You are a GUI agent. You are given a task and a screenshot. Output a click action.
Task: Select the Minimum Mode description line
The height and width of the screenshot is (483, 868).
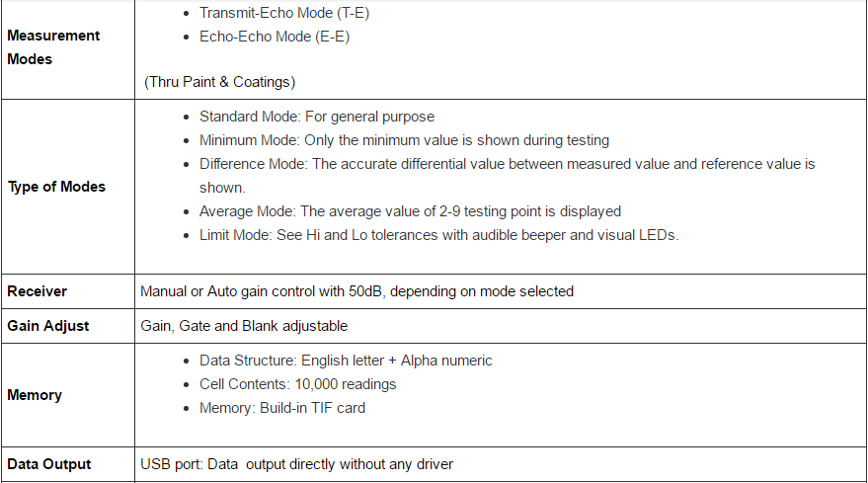[x=404, y=140]
